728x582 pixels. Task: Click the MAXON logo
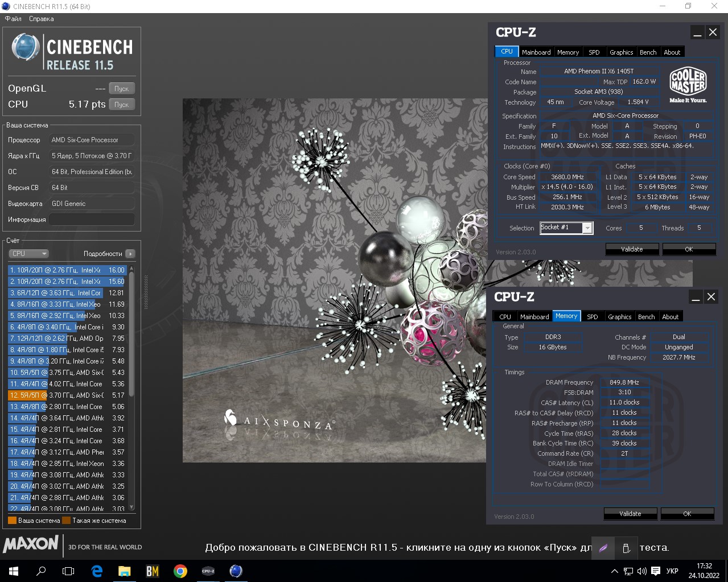pos(31,544)
